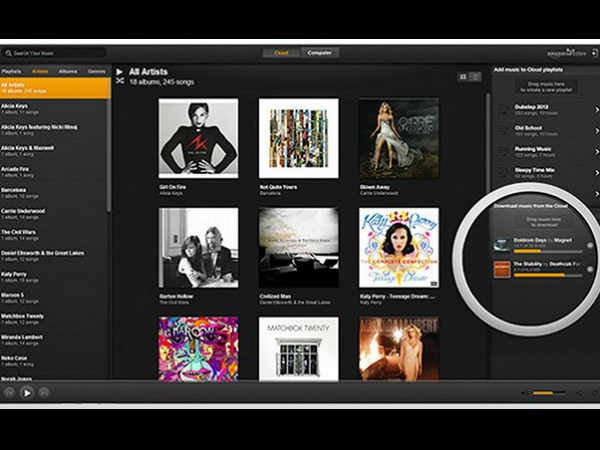600x450 pixels.
Task: Cancel The Stability download
Action: [590, 269]
